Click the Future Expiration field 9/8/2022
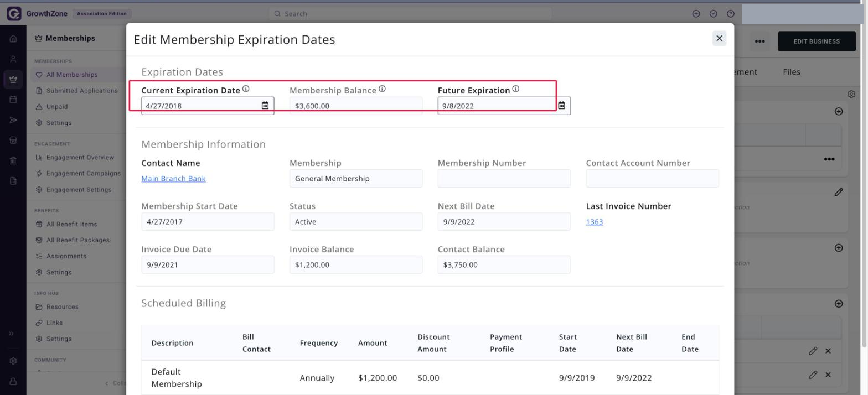The height and width of the screenshot is (395, 868). (504, 106)
